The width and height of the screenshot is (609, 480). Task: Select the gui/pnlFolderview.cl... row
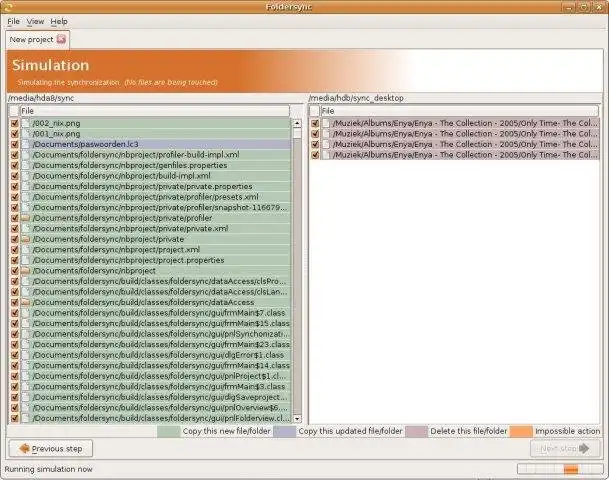(x=151, y=419)
